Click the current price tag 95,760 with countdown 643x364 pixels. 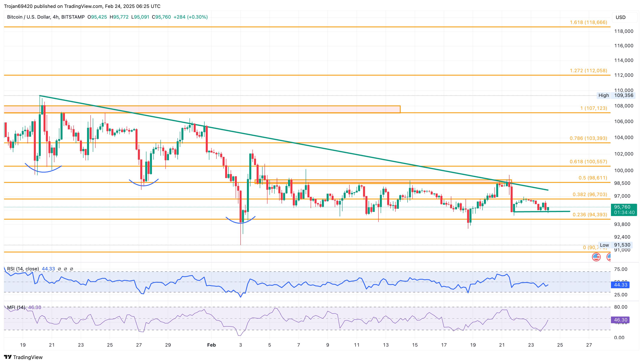624,210
